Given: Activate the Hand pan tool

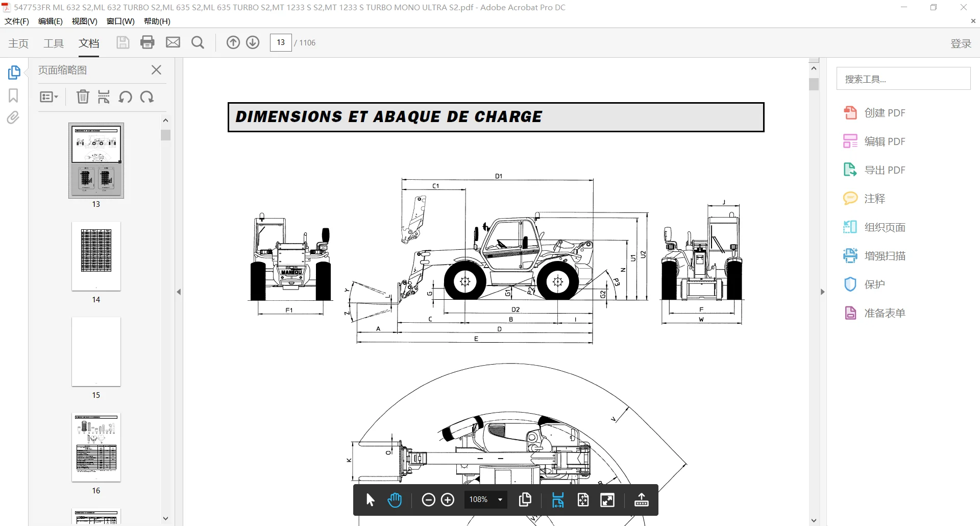Looking at the screenshot, I should (x=395, y=500).
